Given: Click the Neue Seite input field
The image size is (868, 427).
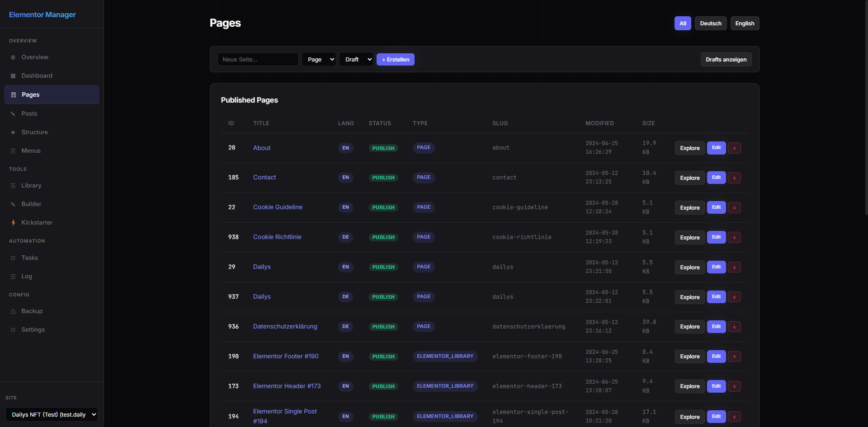Looking at the screenshot, I should [x=258, y=60].
